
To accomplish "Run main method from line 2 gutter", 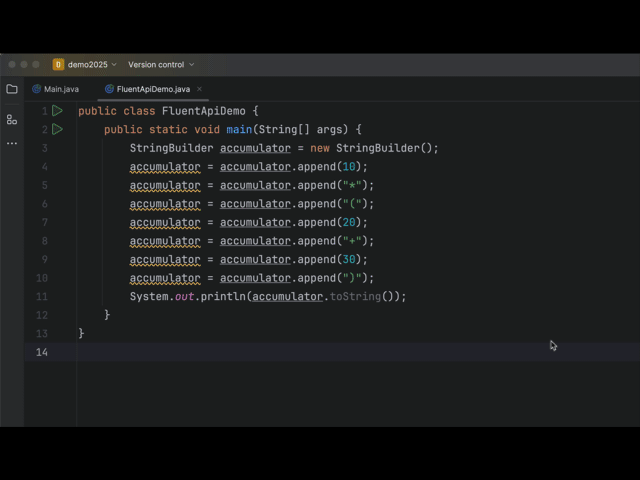I will tap(58, 129).
